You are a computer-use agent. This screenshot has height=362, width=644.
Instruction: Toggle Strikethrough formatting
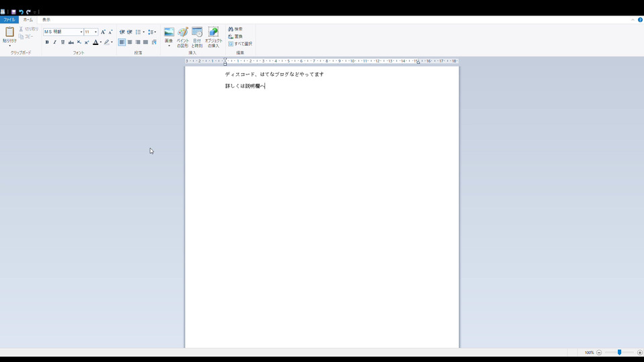pos(71,42)
